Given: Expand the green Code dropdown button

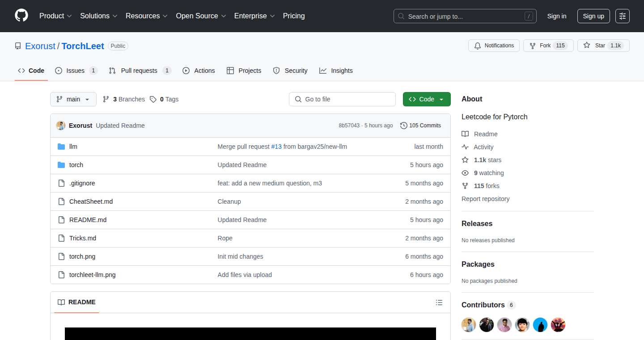Looking at the screenshot, I should tap(427, 99).
